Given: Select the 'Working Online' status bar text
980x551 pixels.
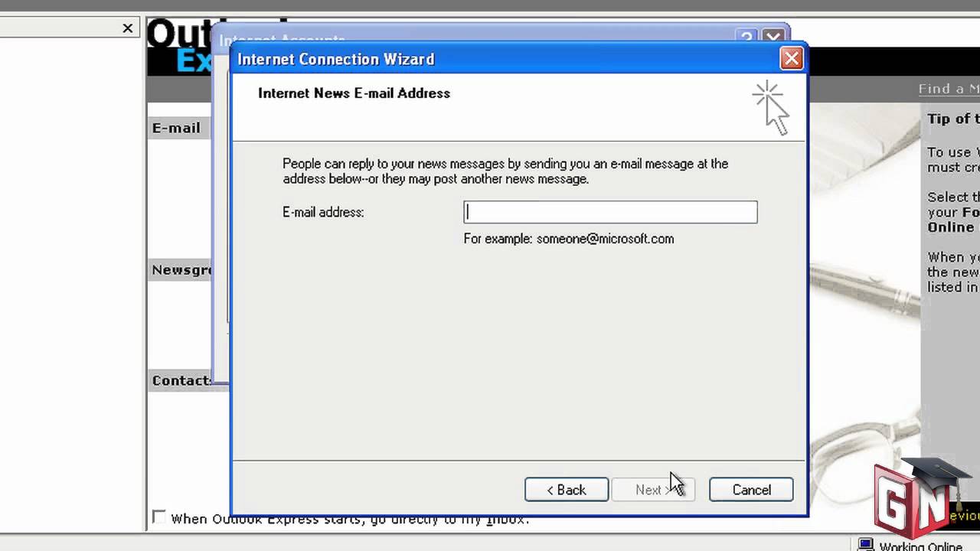Looking at the screenshot, I should coord(920,546).
